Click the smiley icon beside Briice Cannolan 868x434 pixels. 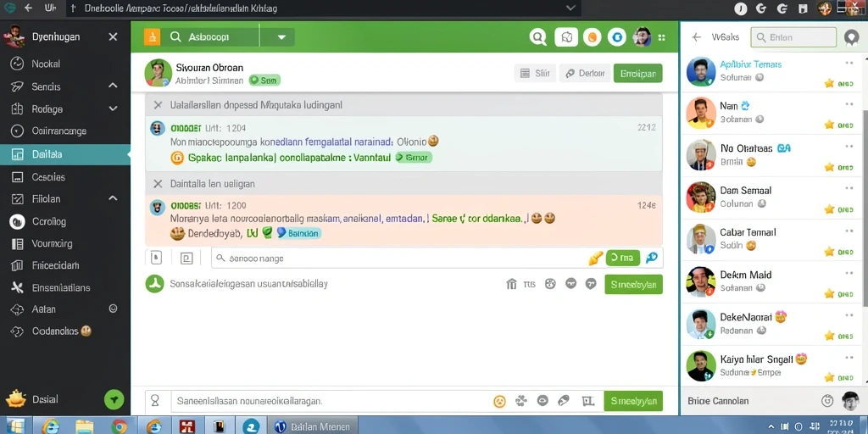pyautogui.click(x=827, y=400)
